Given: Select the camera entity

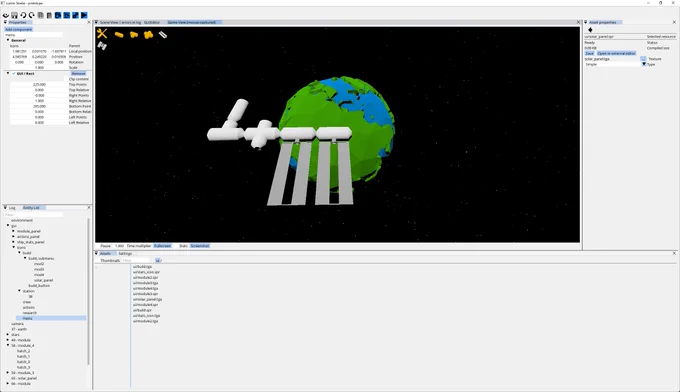Looking at the screenshot, I should [17, 323].
